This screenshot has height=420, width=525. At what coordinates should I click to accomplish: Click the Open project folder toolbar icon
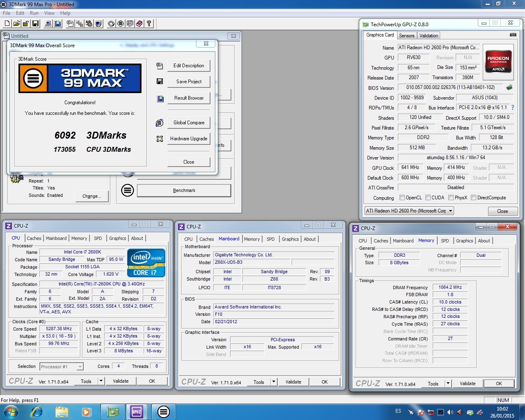point(16,23)
